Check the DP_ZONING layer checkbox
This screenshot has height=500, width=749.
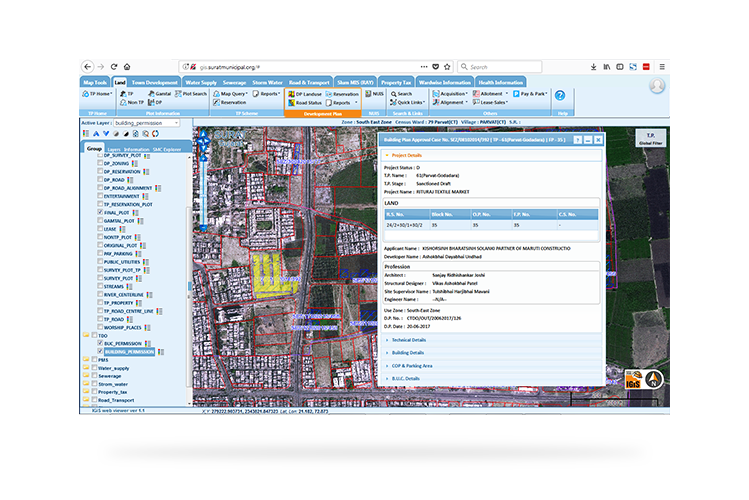point(100,163)
